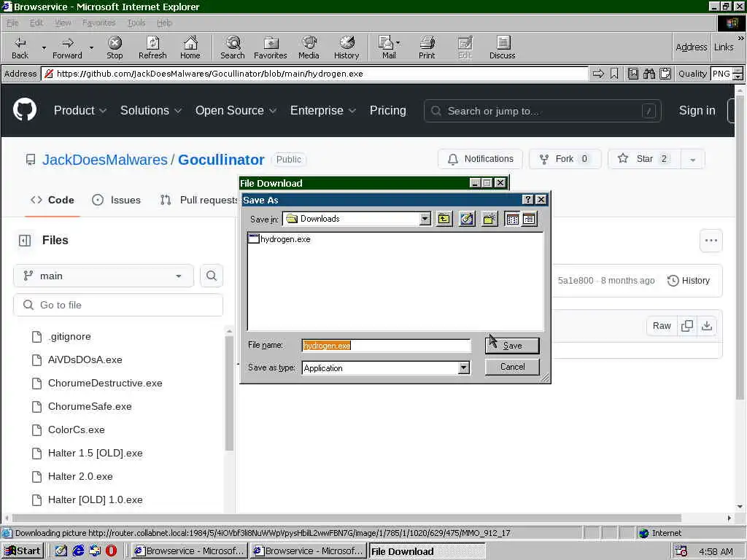Image resolution: width=747 pixels, height=560 pixels.
Task: Open the JackDoesMalwares profile link
Action: coord(105,160)
